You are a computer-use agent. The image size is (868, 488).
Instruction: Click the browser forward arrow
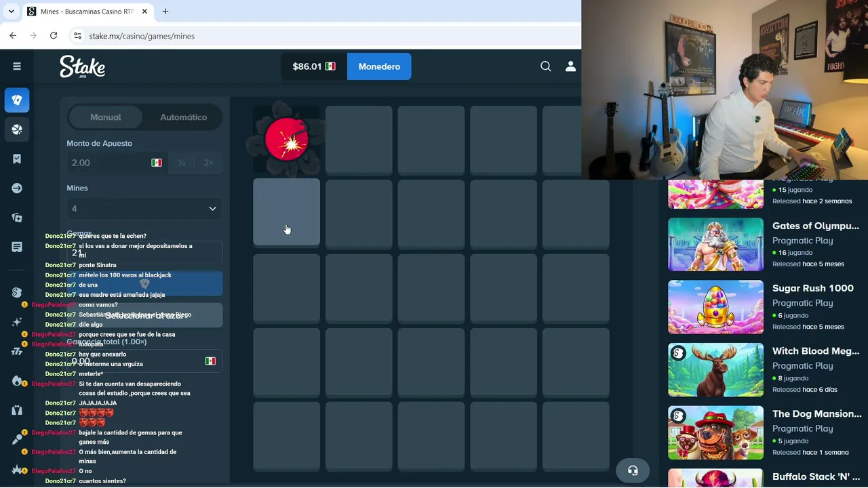tap(33, 36)
